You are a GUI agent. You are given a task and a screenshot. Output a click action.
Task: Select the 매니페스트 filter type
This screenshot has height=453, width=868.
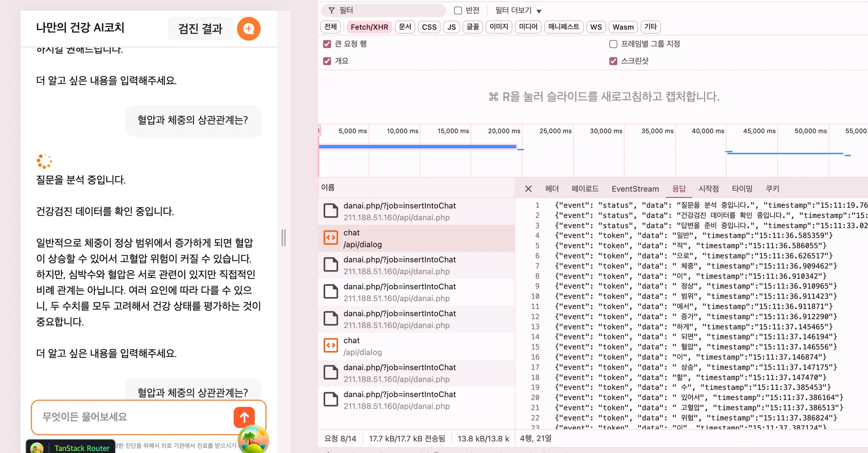pos(564,27)
